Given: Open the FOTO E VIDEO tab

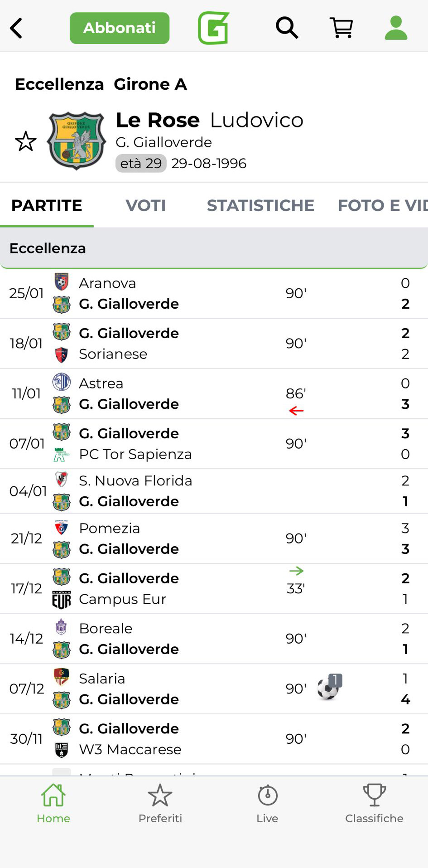Looking at the screenshot, I should click(382, 205).
